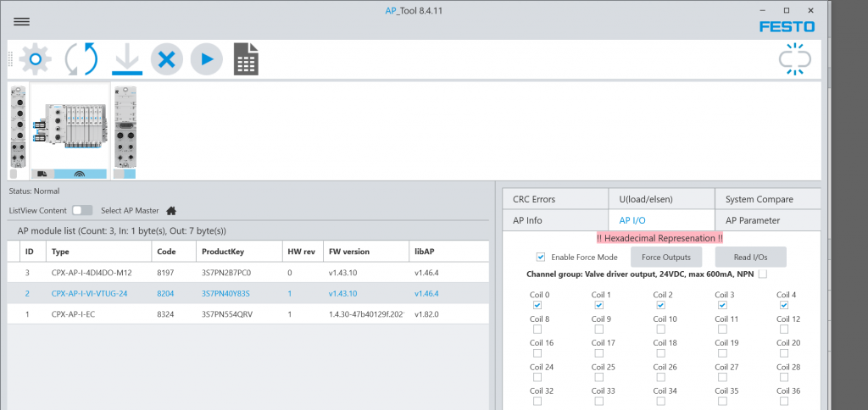Image resolution: width=868 pixels, height=410 pixels.
Task: Select the CPX-AP-I-VI-VTUG-24 row
Action: 248,293
